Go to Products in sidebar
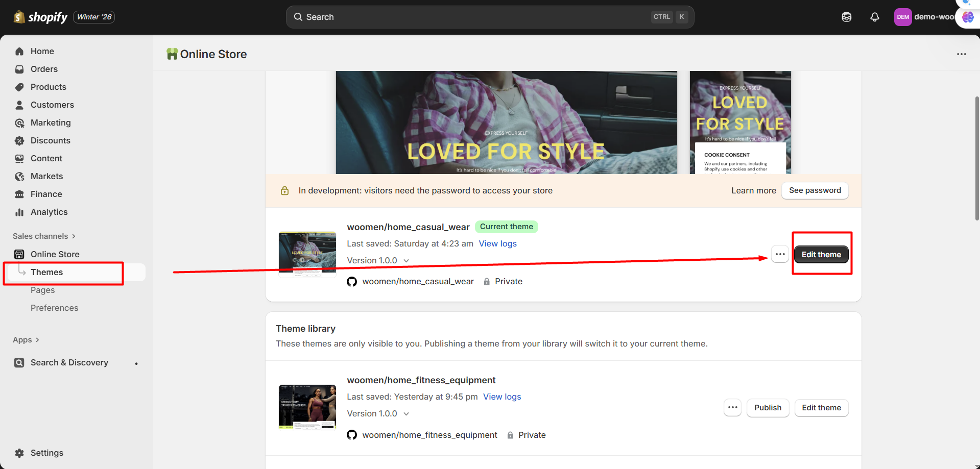This screenshot has height=469, width=980. pos(48,87)
